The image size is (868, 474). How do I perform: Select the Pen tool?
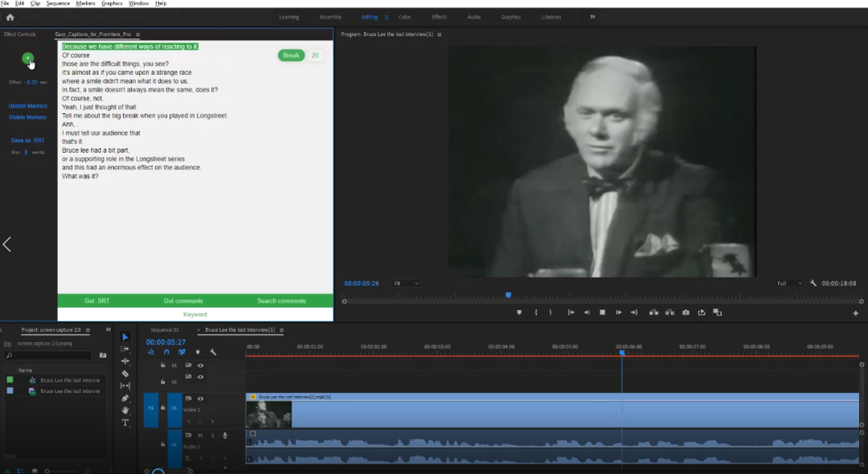tap(125, 398)
